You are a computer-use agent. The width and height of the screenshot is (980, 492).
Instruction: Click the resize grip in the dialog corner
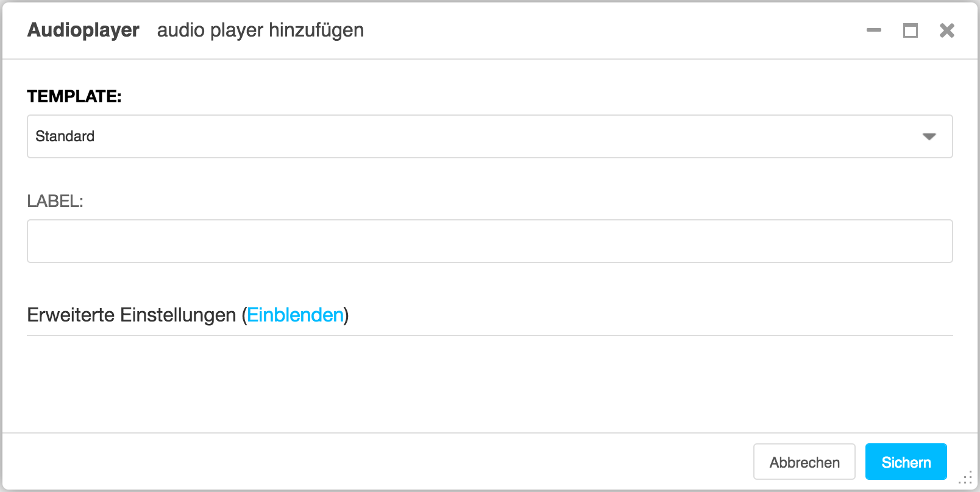pyautogui.click(x=965, y=477)
